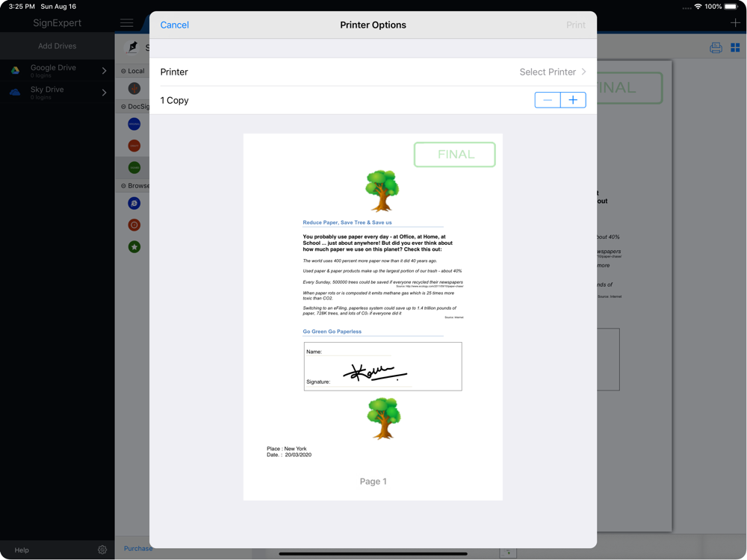Open Sky Drive entry
The width and height of the screenshot is (747, 560).
click(x=58, y=93)
